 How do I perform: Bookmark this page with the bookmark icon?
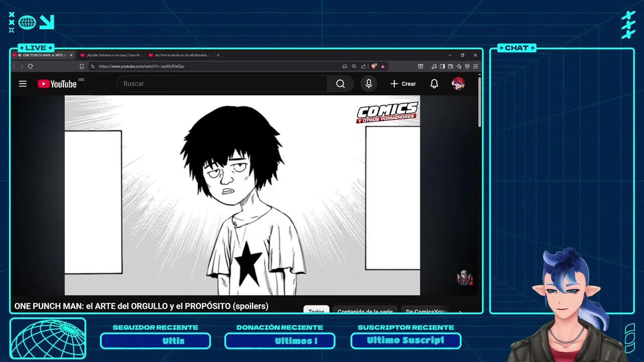tap(82, 66)
